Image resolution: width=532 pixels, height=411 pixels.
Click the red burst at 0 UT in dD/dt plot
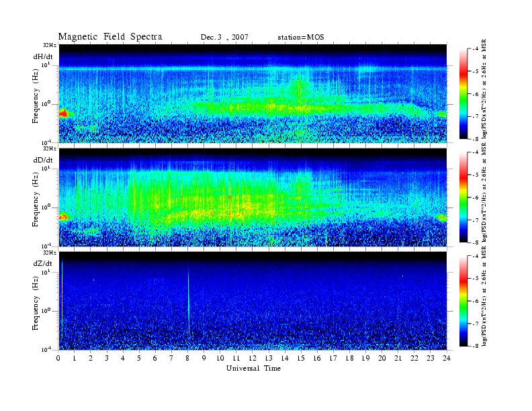point(63,217)
